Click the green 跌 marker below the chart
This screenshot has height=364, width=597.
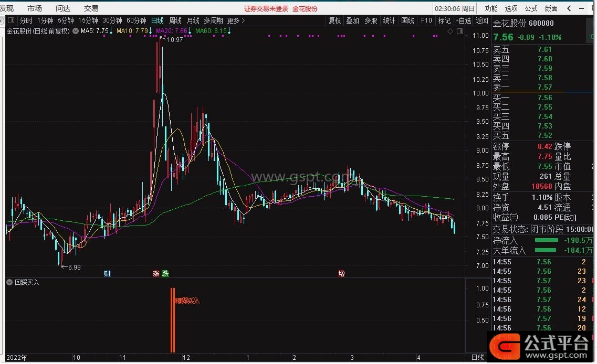(165, 273)
